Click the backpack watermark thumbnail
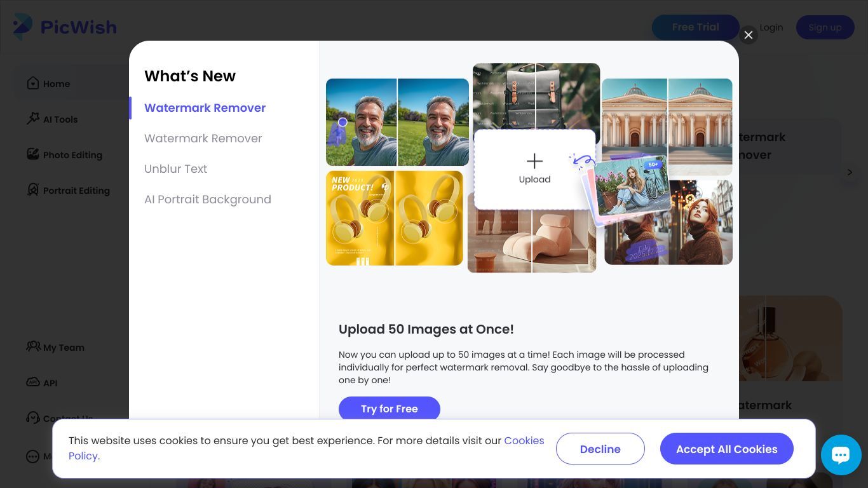This screenshot has height=488, width=868. (x=536, y=95)
